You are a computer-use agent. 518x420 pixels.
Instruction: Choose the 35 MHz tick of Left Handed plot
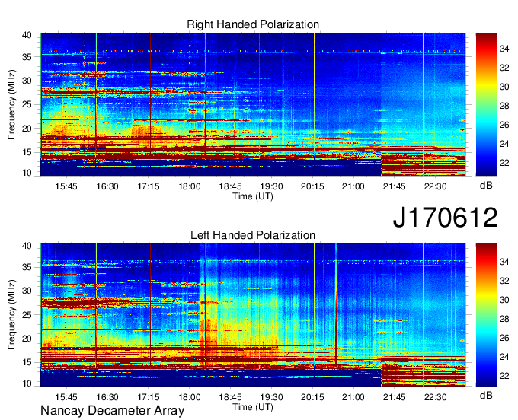pos(27,267)
